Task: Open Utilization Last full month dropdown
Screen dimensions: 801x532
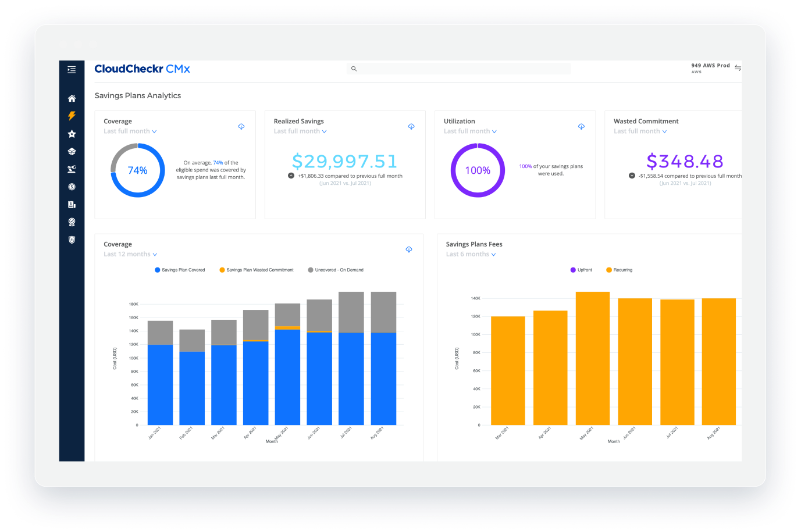Action: [x=470, y=131]
